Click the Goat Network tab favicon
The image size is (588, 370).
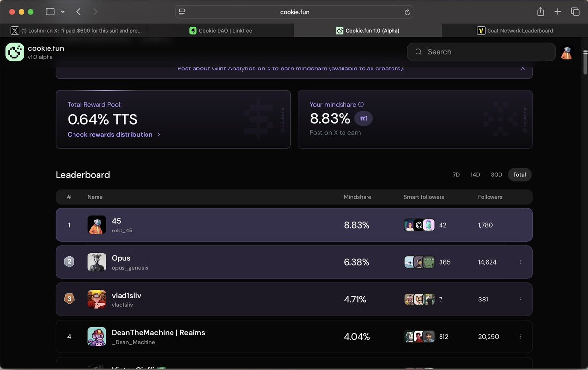(x=481, y=30)
